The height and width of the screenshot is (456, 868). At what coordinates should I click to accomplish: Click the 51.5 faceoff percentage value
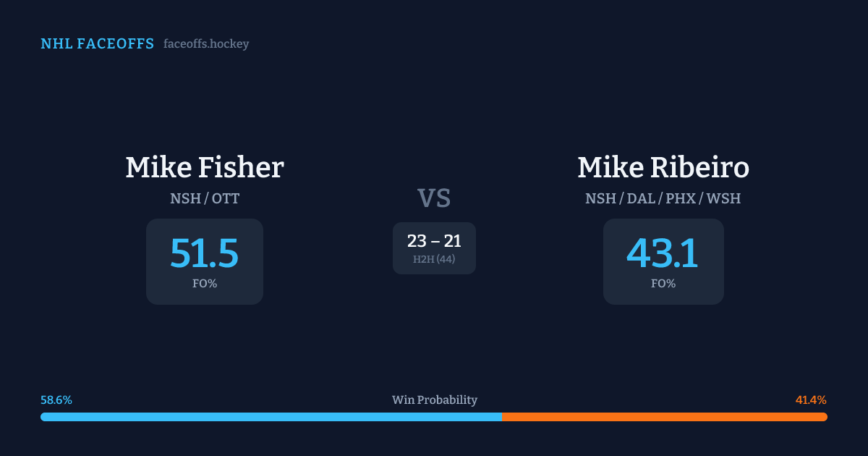click(x=205, y=253)
